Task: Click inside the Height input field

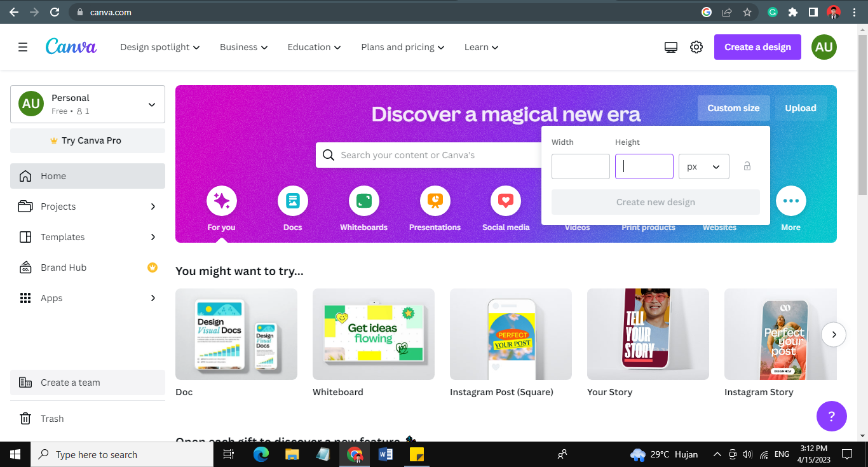Action: 644,166
